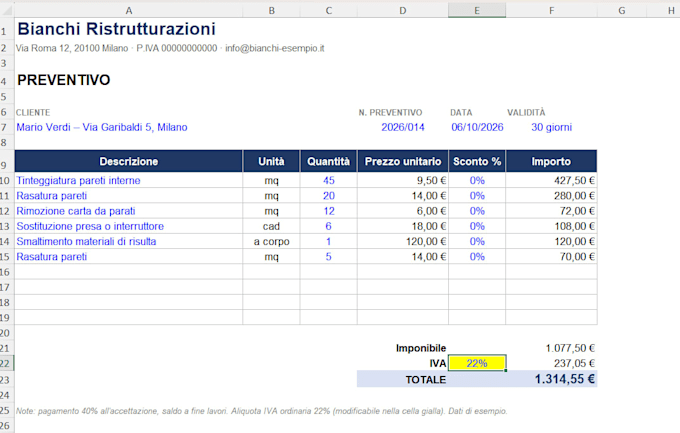
Task: Select Imponibile value 1.077,50 €
Action: [551, 348]
